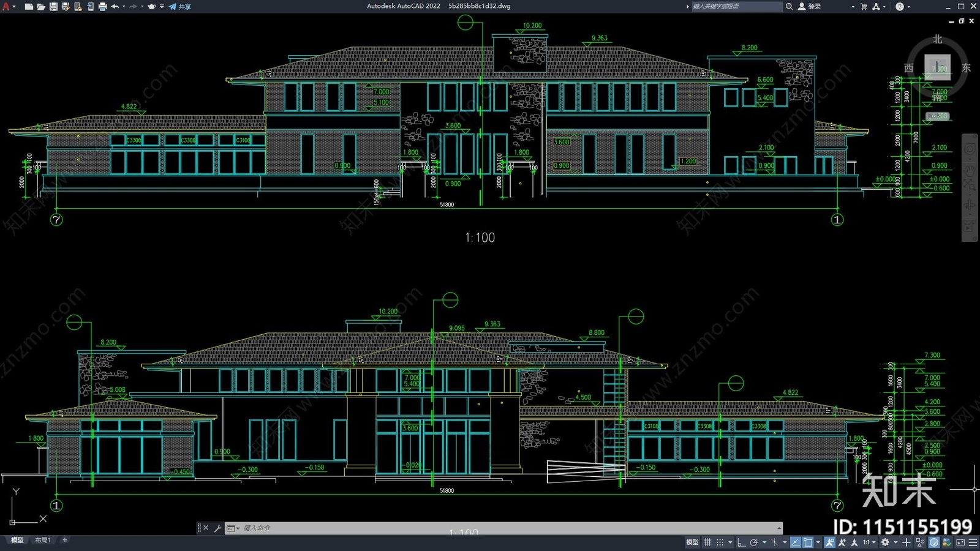This screenshot has height=551, width=980.
Task: Add a new layout with plus
Action: point(64,540)
